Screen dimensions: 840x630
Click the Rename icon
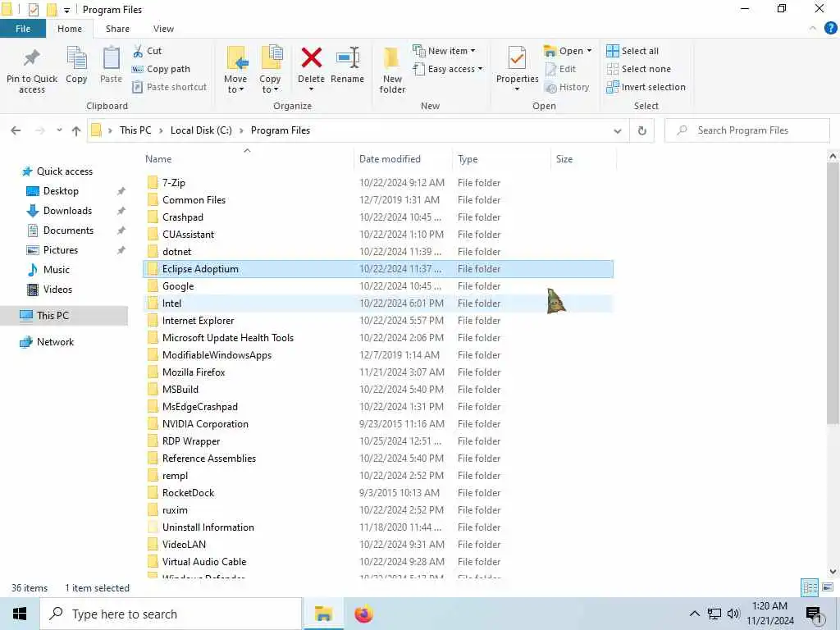coord(347,58)
